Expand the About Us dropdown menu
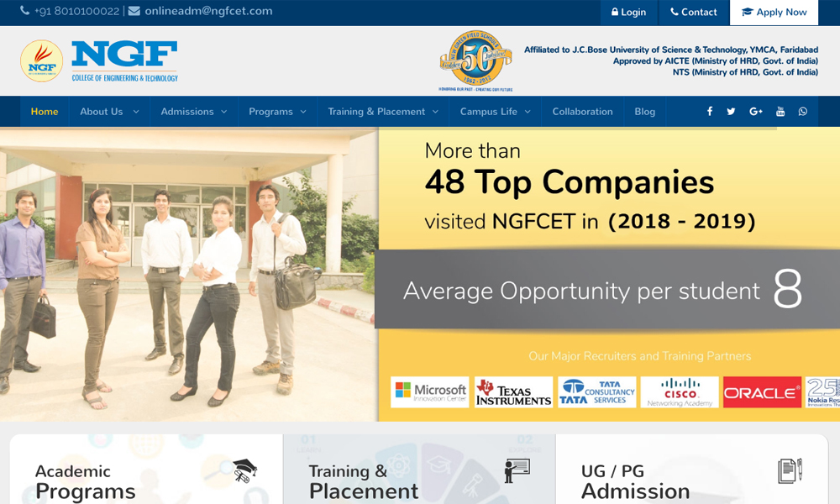Image resolution: width=840 pixels, height=504 pixels. click(109, 112)
